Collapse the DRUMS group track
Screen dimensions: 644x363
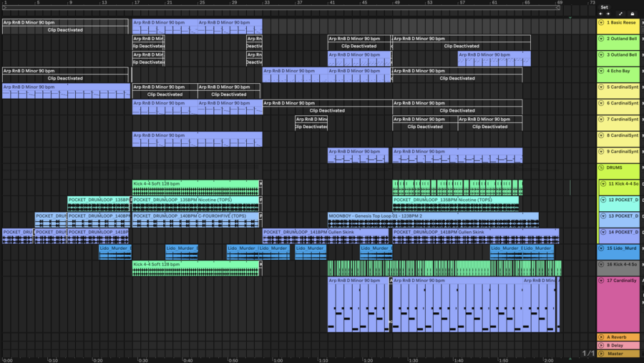pos(602,168)
